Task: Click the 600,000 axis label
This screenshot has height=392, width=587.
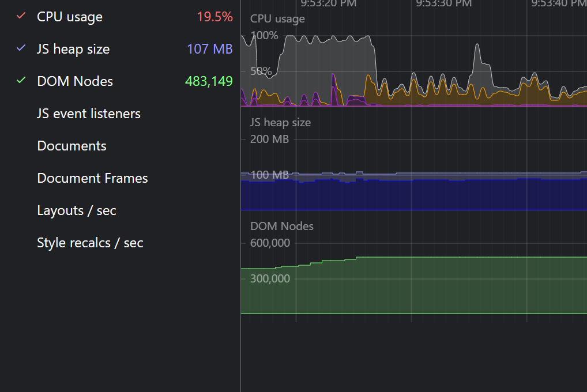Action: 270,243
